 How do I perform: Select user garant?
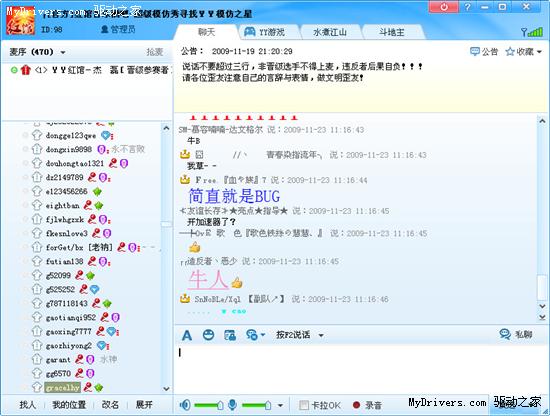tap(58, 360)
